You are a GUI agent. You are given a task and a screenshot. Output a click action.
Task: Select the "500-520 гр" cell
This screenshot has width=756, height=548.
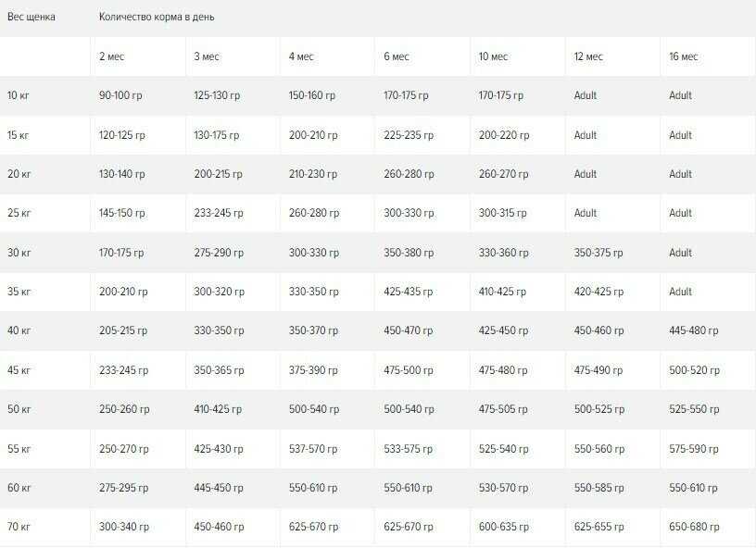click(694, 370)
